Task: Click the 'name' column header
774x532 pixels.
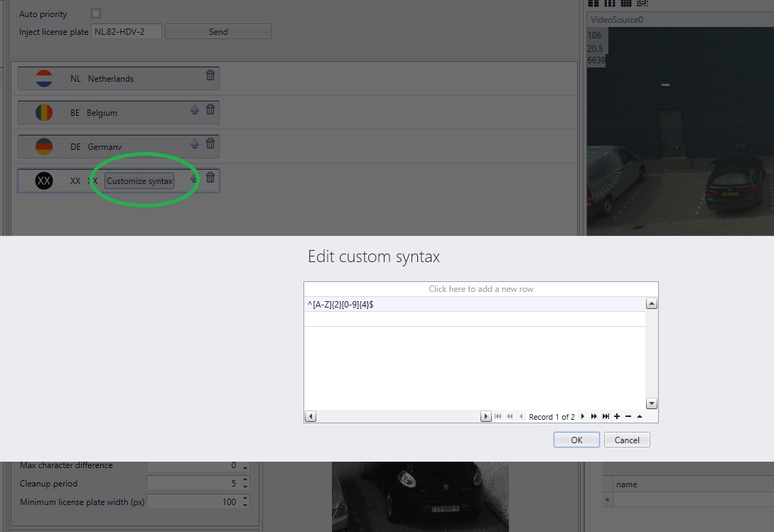Action: [x=694, y=484]
